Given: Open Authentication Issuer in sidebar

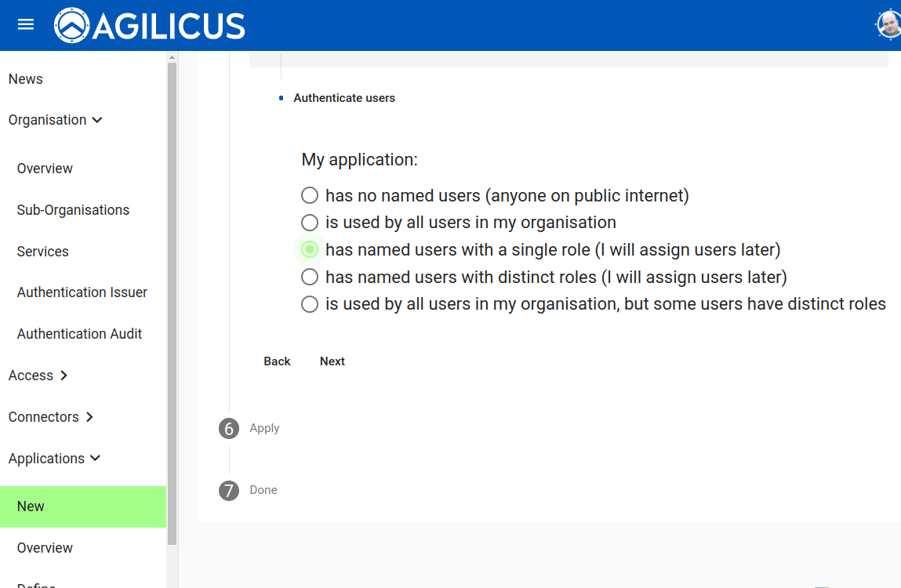Looking at the screenshot, I should pos(82,292).
